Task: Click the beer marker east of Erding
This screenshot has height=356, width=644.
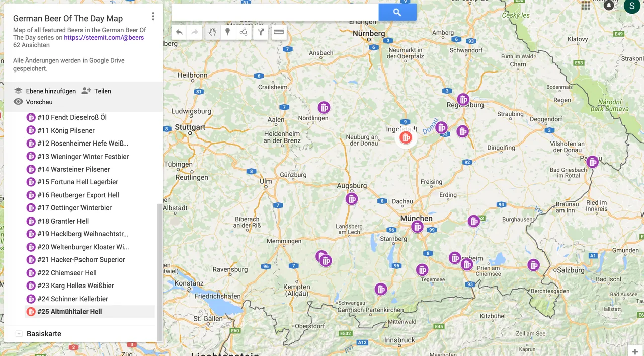Action: [x=473, y=221]
